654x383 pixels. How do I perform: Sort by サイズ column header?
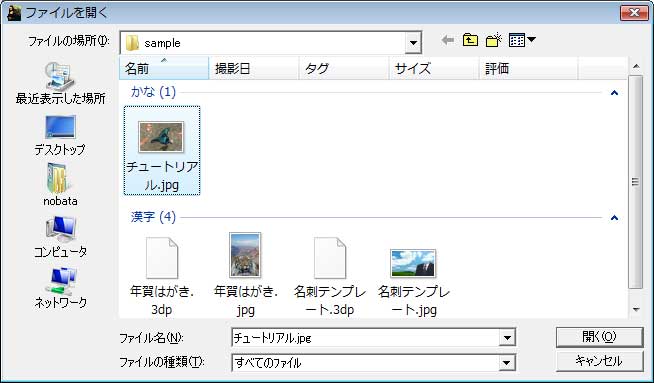pos(434,68)
